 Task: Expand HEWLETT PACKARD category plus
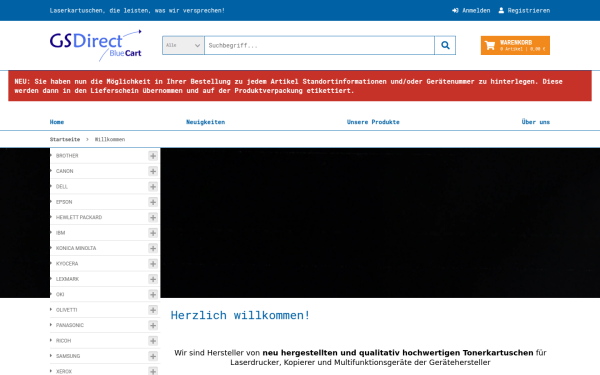pyautogui.click(x=153, y=217)
